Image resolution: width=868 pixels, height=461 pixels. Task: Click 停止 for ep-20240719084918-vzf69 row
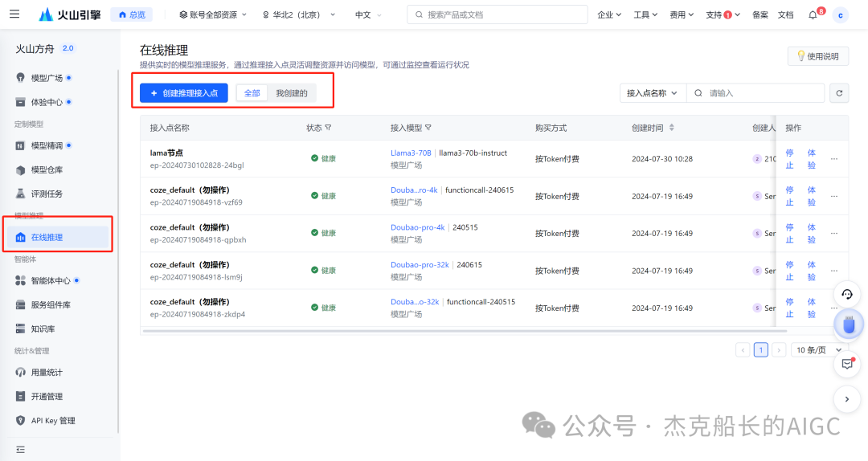click(x=789, y=196)
